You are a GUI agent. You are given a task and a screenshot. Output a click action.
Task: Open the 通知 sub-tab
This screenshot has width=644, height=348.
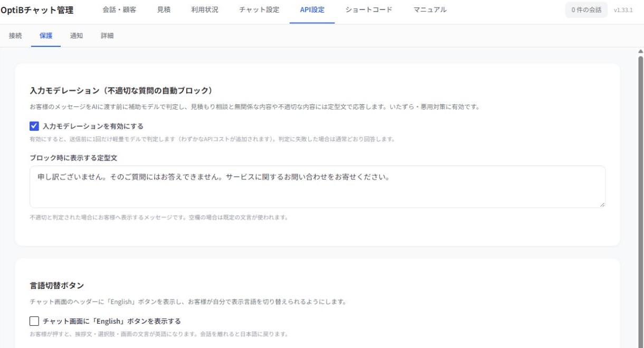[x=77, y=36]
